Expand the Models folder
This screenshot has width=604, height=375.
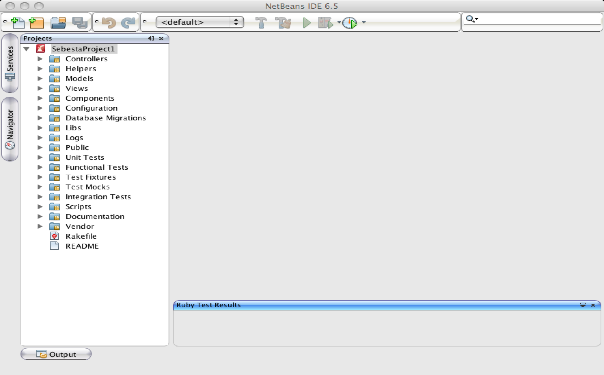pyautogui.click(x=40, y=79)
